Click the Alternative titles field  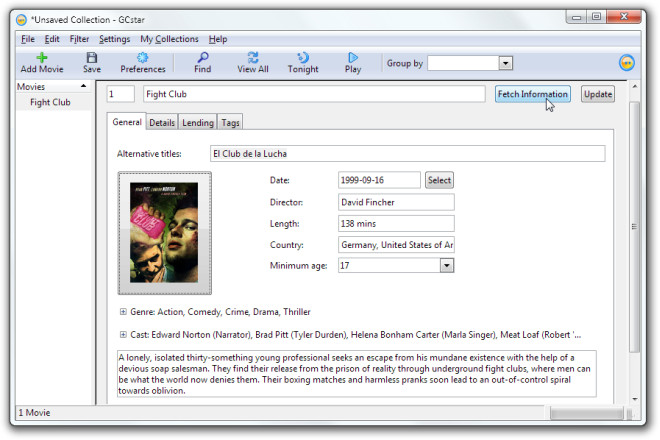point(407,154)
